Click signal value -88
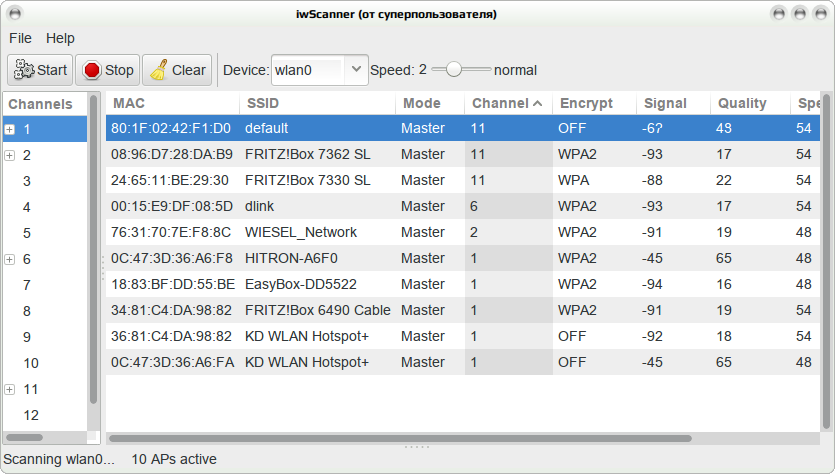Image resolution: width=835 pixels, height=474 pixels. pos(652,181)
